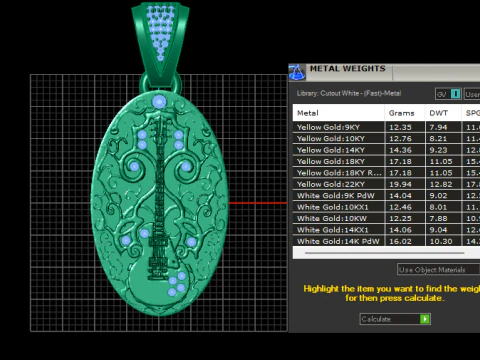This screenshot has width=480, height=360.
Task: Click the Use Object Materials button
Action: (x=438, y=269)
